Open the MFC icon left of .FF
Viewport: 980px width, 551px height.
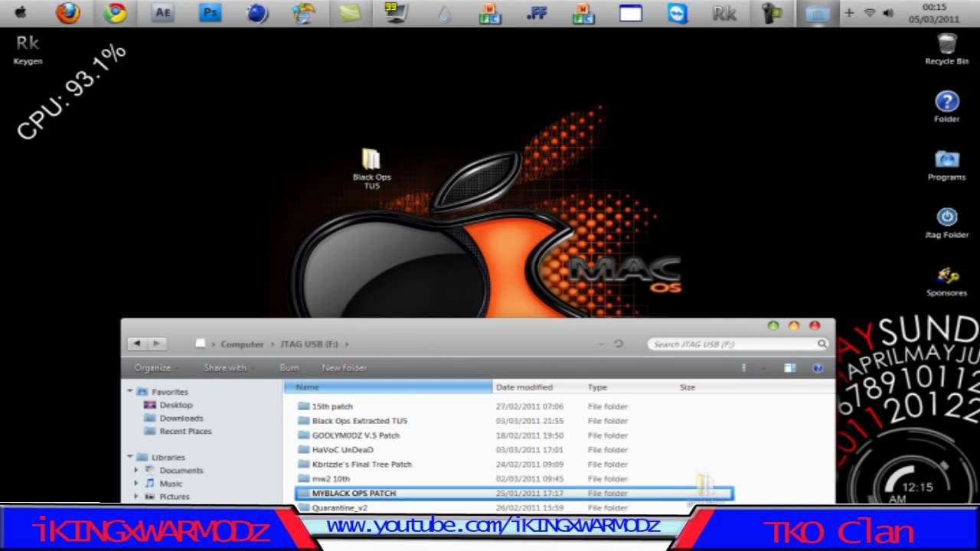[x=490, y=13]
